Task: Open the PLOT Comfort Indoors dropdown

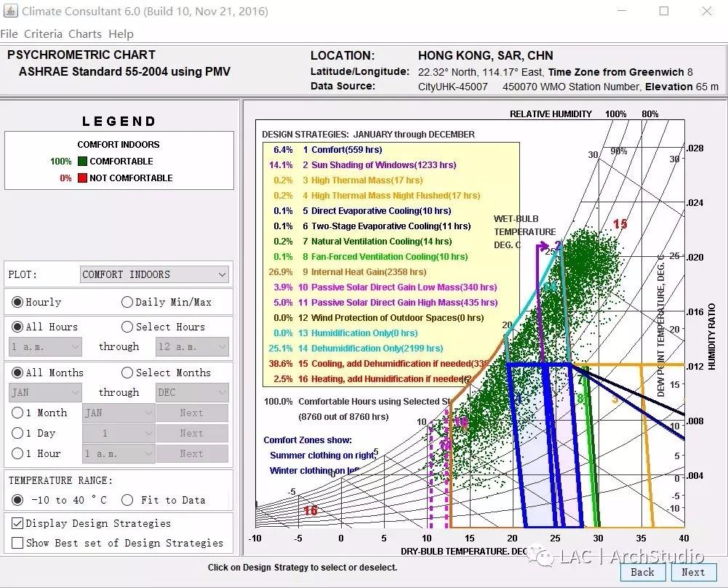Action: point(155,274)
